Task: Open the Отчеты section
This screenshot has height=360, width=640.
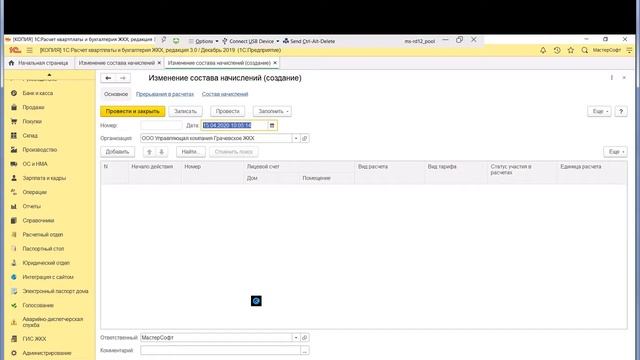Action: pos(31,206)
